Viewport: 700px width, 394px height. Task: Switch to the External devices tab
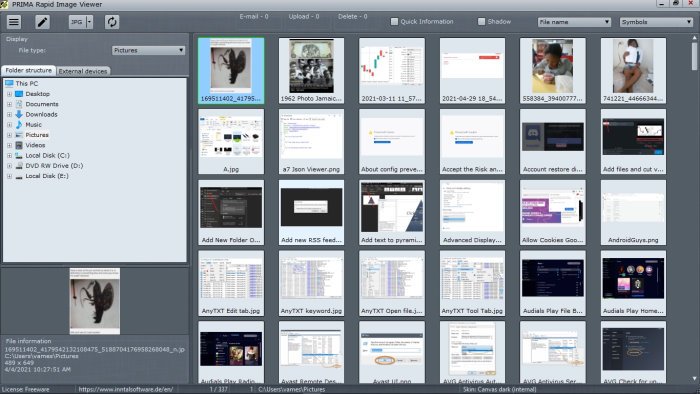[83, 71]
